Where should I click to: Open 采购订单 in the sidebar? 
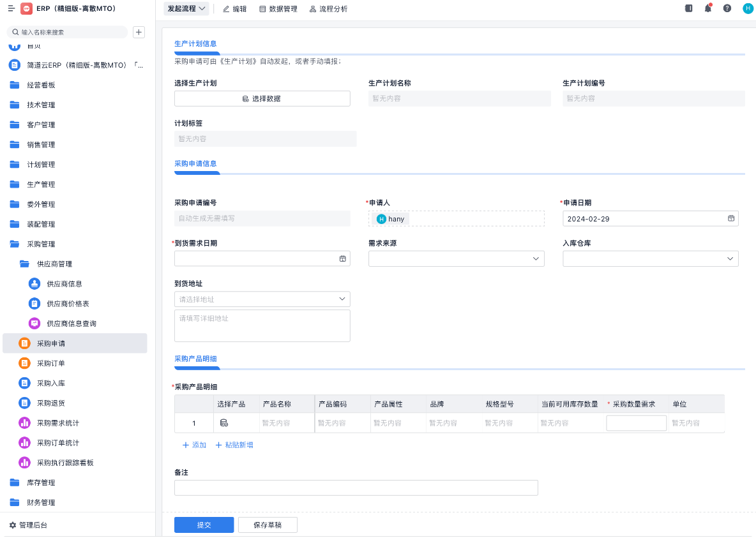[x=51, y=363]
